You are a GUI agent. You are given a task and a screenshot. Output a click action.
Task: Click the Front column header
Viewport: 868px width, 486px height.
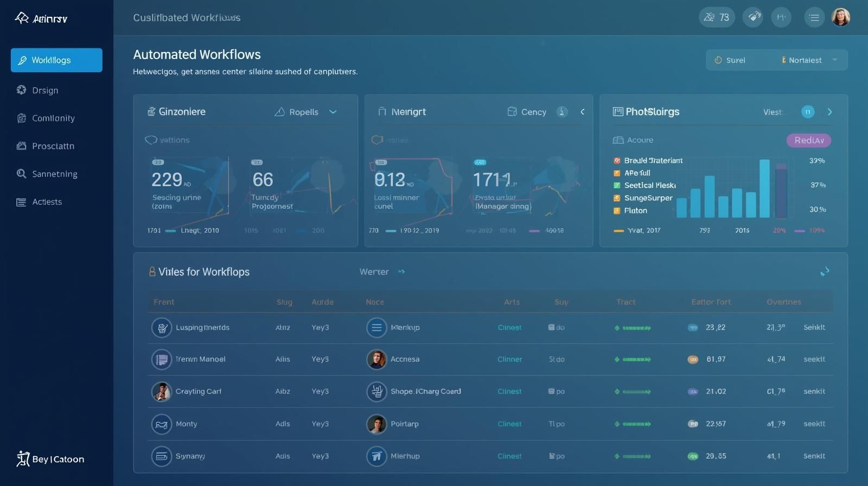point(164,302)
